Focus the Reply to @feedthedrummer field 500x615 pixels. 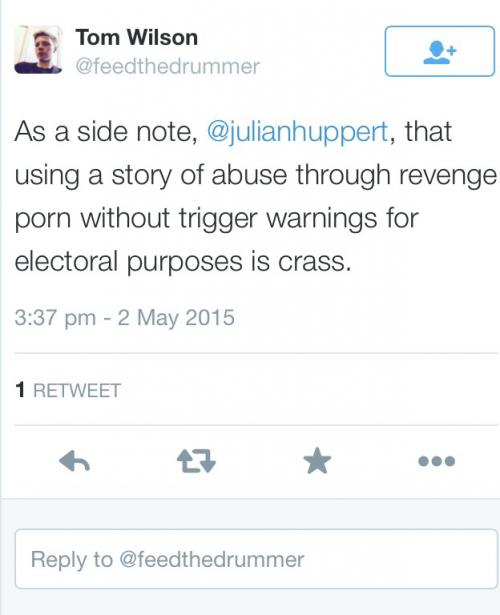coord(256,559)
